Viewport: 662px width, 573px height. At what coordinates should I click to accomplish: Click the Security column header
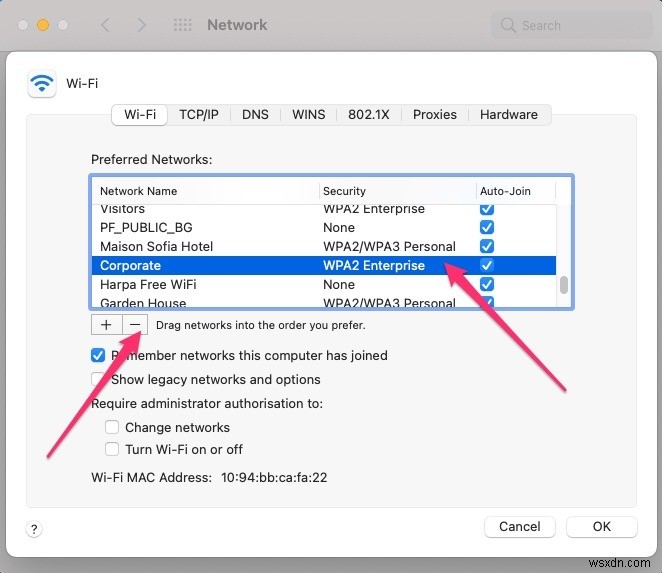pos(398,191)
